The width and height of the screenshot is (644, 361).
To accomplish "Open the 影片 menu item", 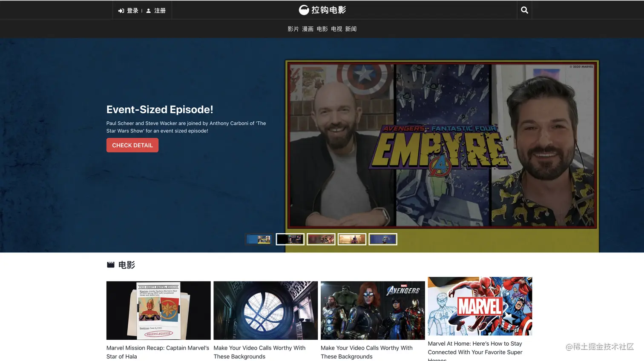I will 293,29.
